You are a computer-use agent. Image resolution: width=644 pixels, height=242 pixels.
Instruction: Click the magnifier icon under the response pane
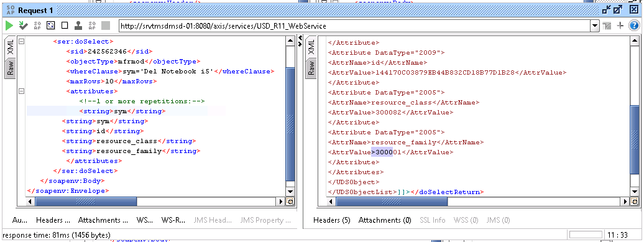click(635, 202)
